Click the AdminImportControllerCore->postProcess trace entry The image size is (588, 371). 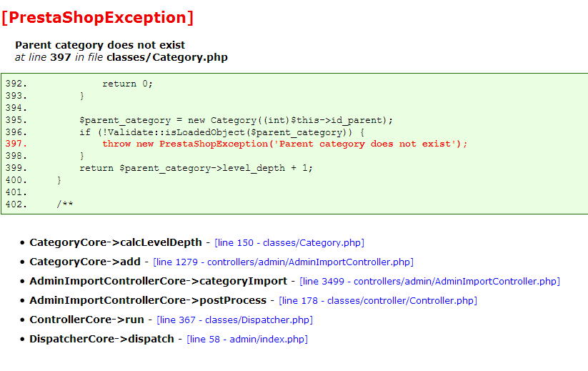tap(148, 300)
